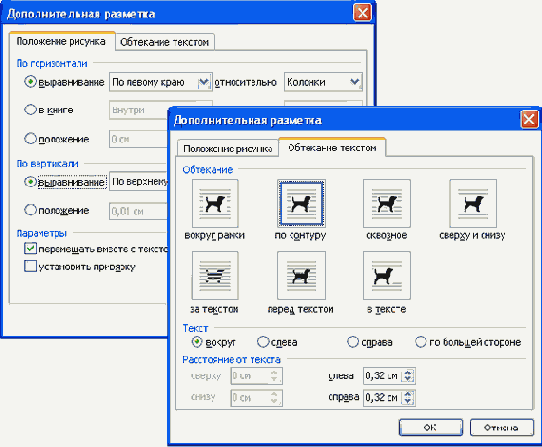
Task: Increase the 'слева' distance spinner value
Action: (x=408, y=373)
